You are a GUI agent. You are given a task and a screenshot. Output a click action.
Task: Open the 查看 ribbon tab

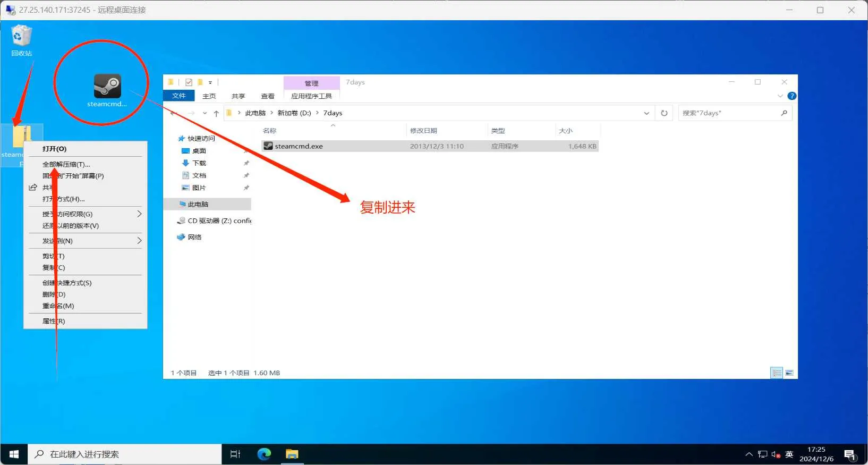point(268,96)
